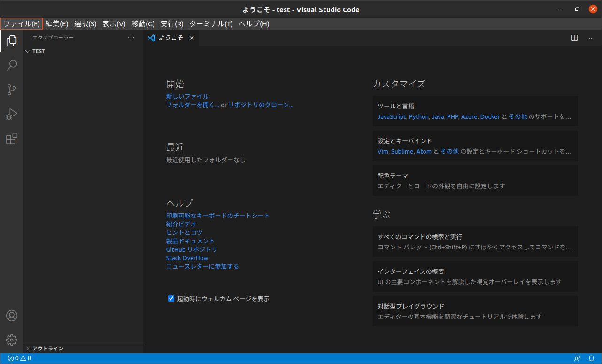This screenshot has width=602, height=364.
Task: Open the ファイル(F) menu
Action: click(x=22, y=24)
